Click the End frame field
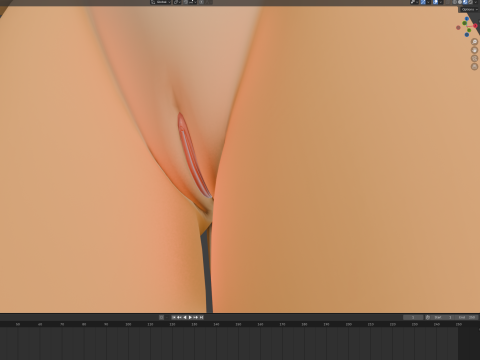The height and width of the screenshot is (360, 480). click(466, 317)
